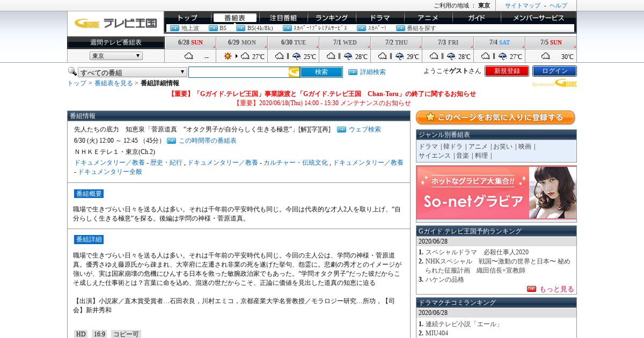Open the アニメ menu tab
Screen dimensions: 644x338
428,18
